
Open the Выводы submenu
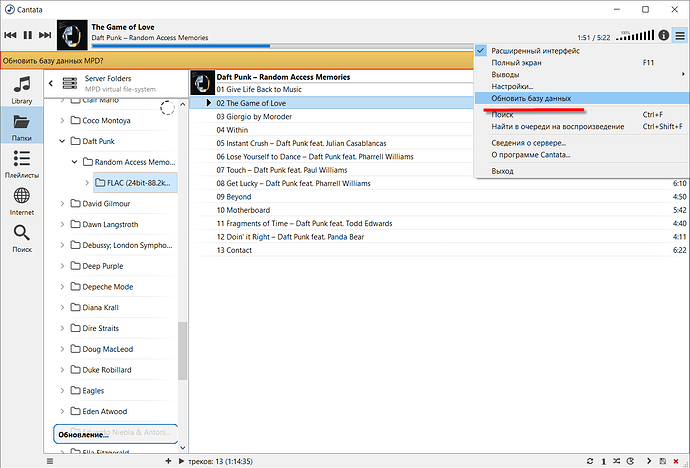(581, 74)
